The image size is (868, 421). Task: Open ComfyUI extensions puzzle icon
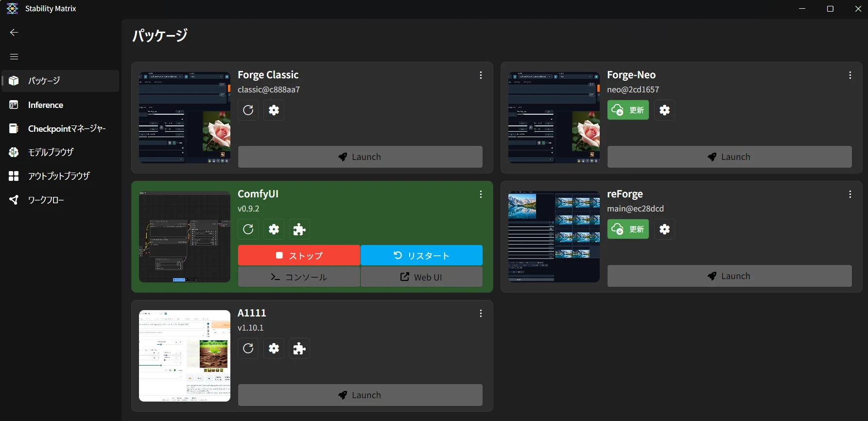click(x=299, y=229)
